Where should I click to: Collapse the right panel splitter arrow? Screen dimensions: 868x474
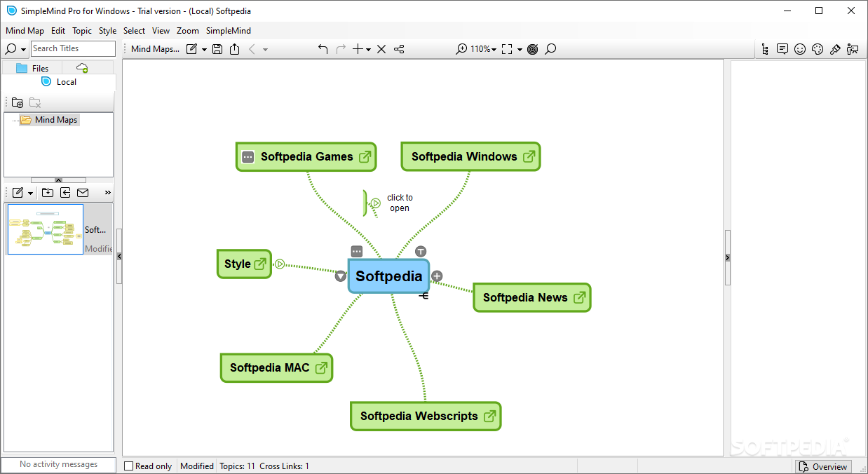tap(727, 258)
